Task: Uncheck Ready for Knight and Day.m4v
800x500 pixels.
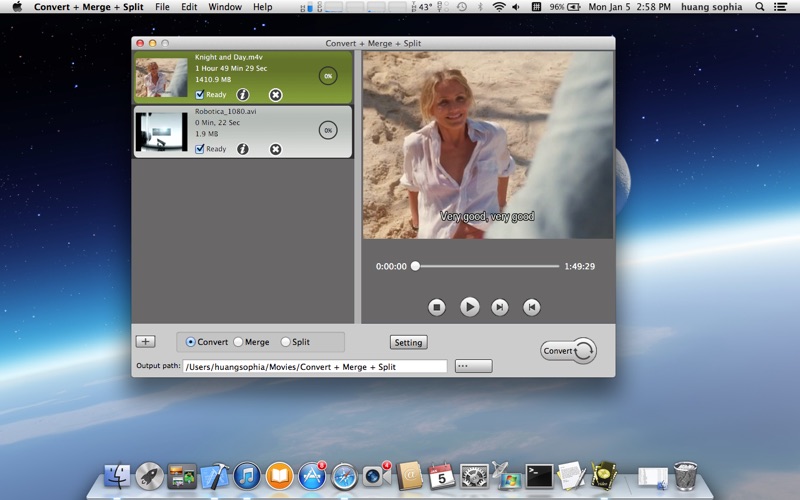Action: pos(200,94)
